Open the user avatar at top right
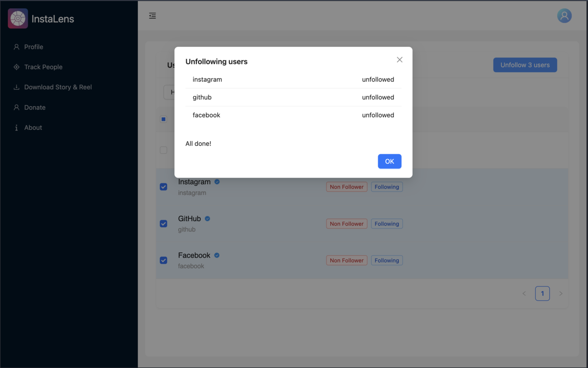Viewport: 588px width, 368px height. click(x=565, y=16)
